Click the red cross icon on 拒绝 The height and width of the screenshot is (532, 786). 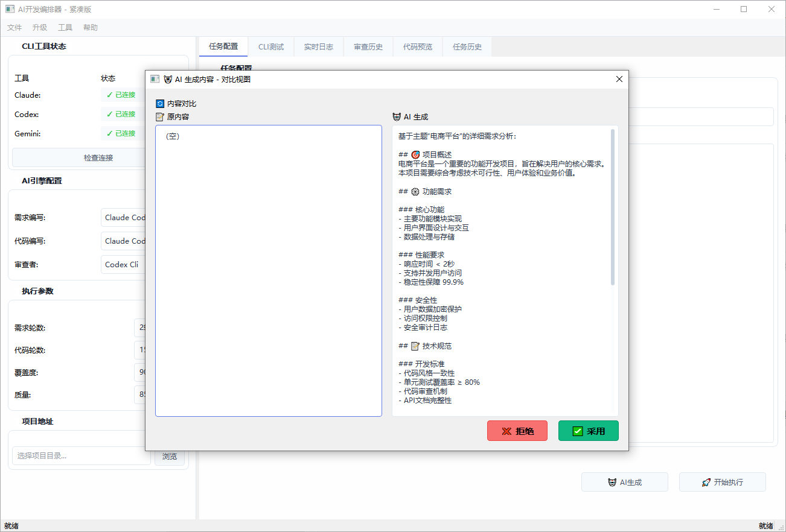[506, 431]
